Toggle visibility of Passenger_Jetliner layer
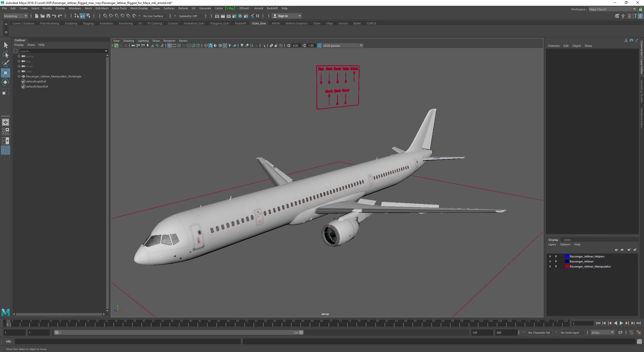 click(550, 261)
